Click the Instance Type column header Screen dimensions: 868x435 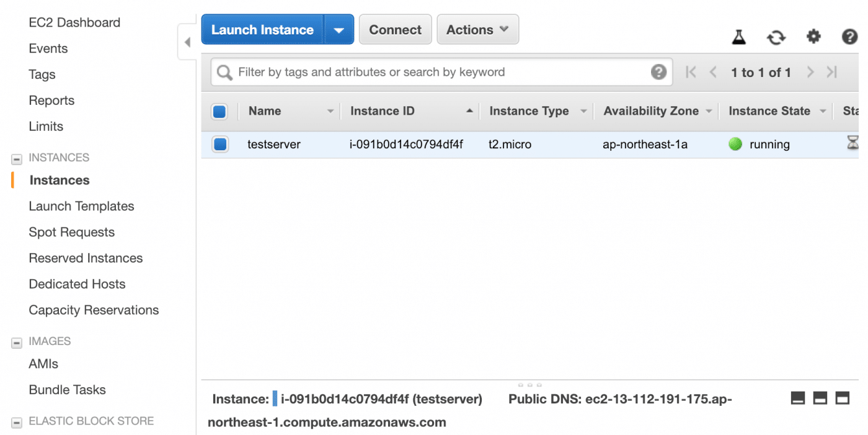tap(529, 111)
